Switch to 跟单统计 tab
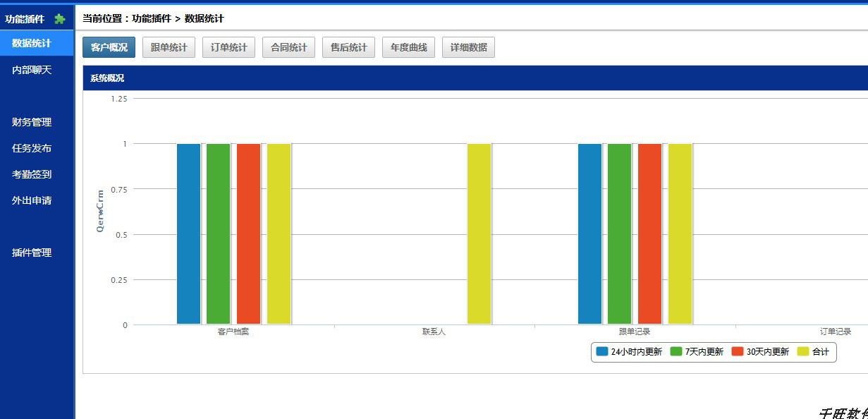The image size is (868, 419). [x=169, y=48]
